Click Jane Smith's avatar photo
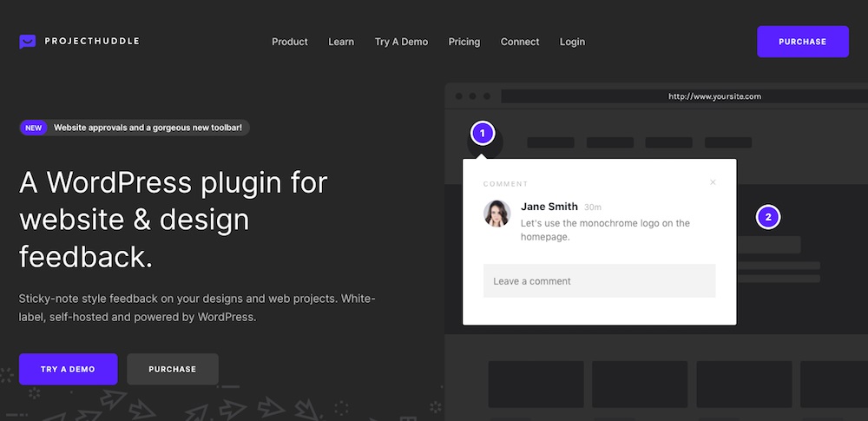The height and width of the screenshot is (421, 868). point(497,214)
